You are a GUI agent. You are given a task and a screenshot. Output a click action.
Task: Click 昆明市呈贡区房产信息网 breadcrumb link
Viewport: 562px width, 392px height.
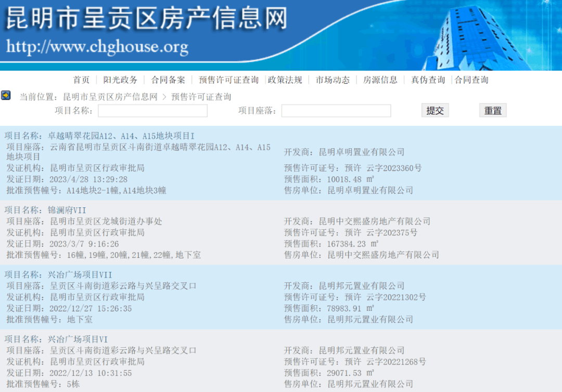(110, 97)
